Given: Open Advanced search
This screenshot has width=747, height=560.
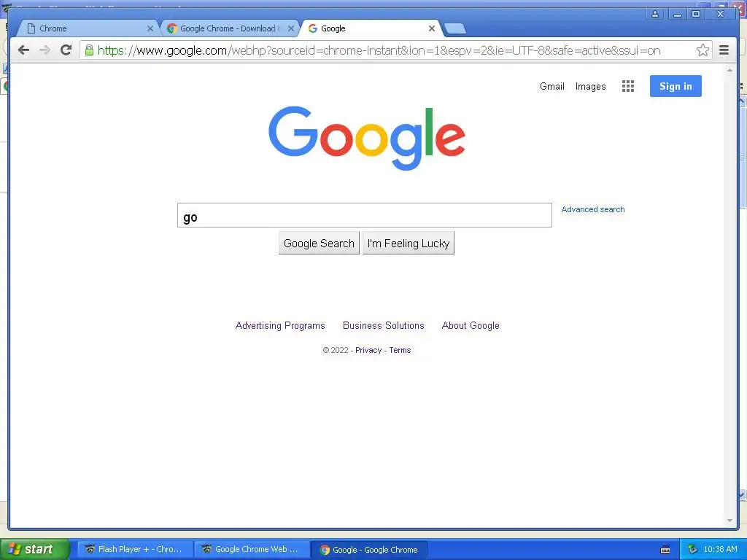Looking at the screenshot, I should pos(592,209).
